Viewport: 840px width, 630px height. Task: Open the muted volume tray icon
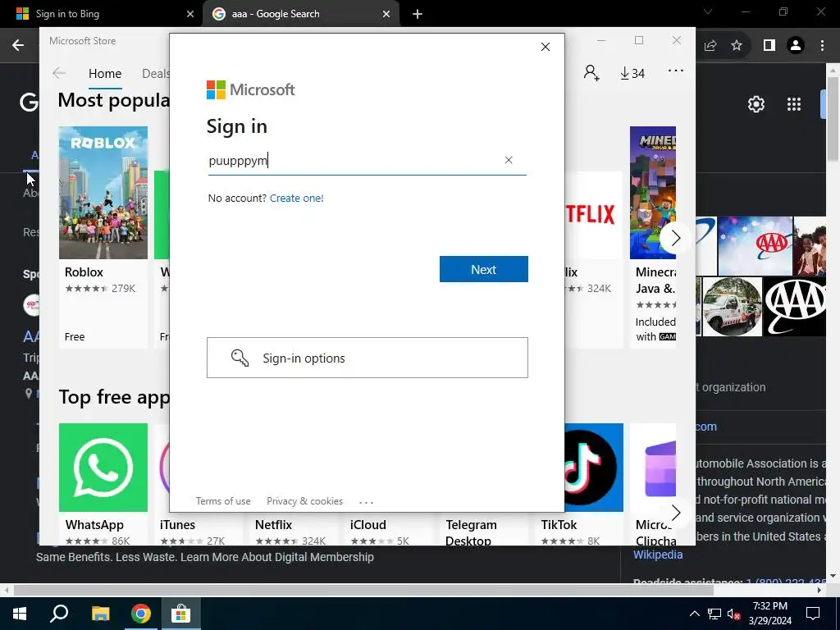click(x=734, y=614)
